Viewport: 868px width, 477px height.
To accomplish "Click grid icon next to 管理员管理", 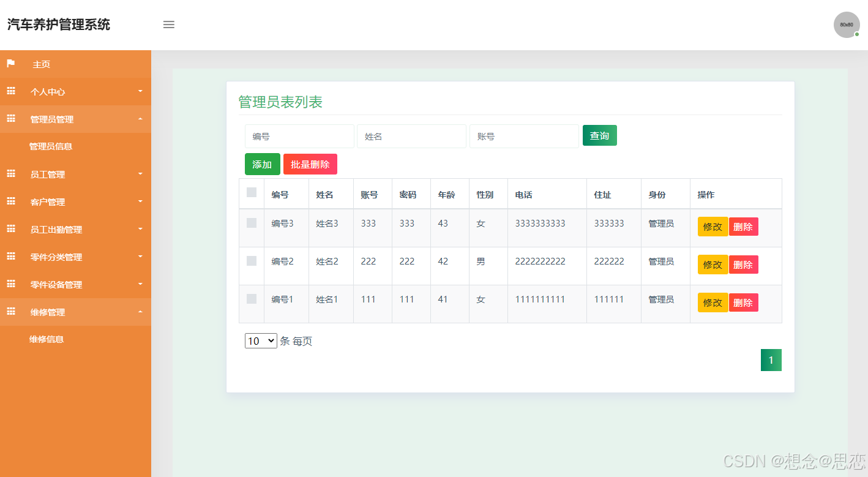I will point(10,119).
